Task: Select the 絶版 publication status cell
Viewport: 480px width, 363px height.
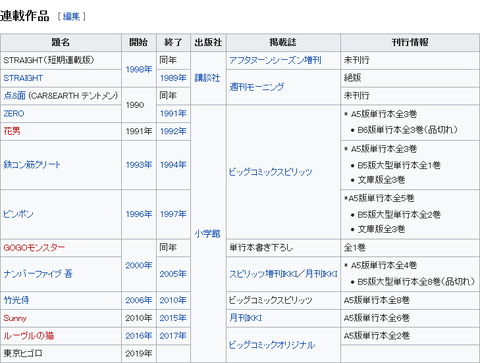Action: click(x=410, y=78)
